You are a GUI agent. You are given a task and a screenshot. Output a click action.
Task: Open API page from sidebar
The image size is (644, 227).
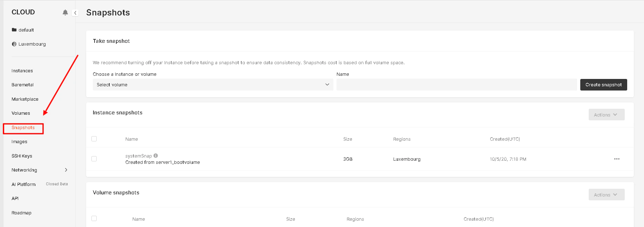(x=15, y=198)
